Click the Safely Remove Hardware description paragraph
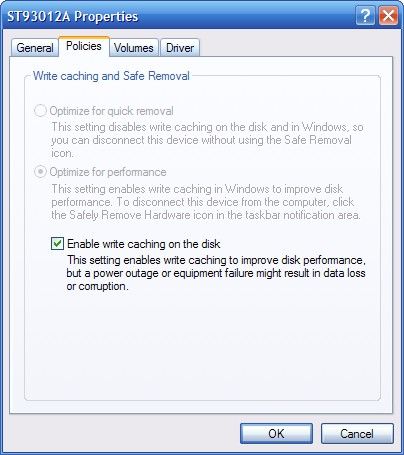Image resolution: width=404 pixels, height=455 pixels. tap(206, 202)
